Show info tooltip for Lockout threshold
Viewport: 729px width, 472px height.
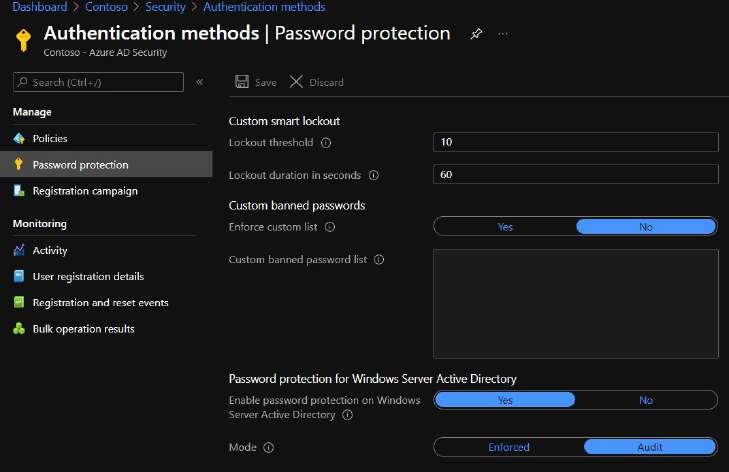click(x=326, y=143)
